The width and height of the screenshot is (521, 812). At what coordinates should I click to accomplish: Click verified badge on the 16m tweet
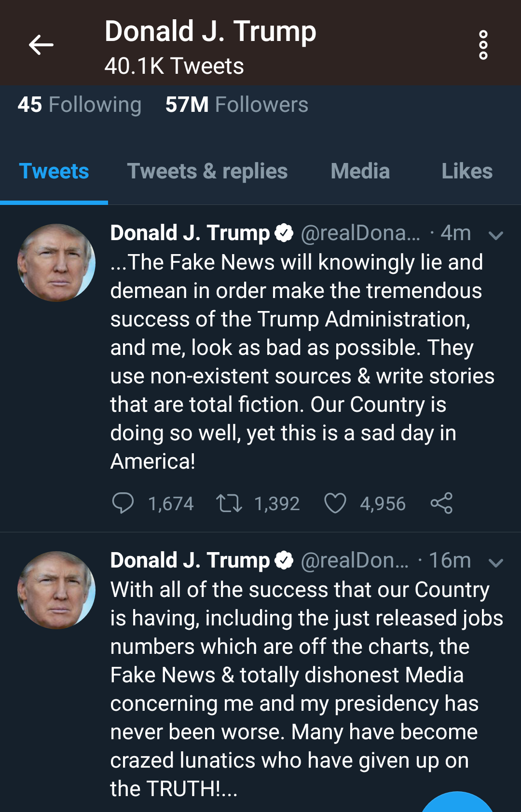(x=284, y=560)
